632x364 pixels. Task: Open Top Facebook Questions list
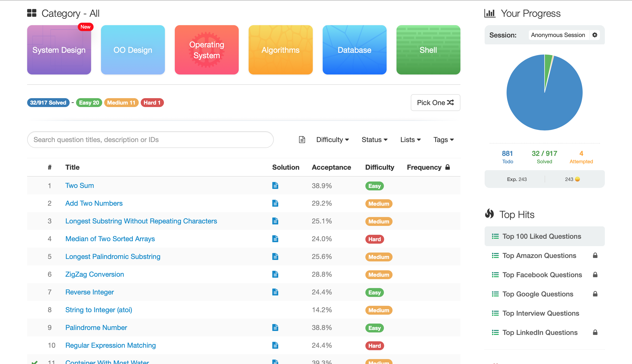click(542, 275)
